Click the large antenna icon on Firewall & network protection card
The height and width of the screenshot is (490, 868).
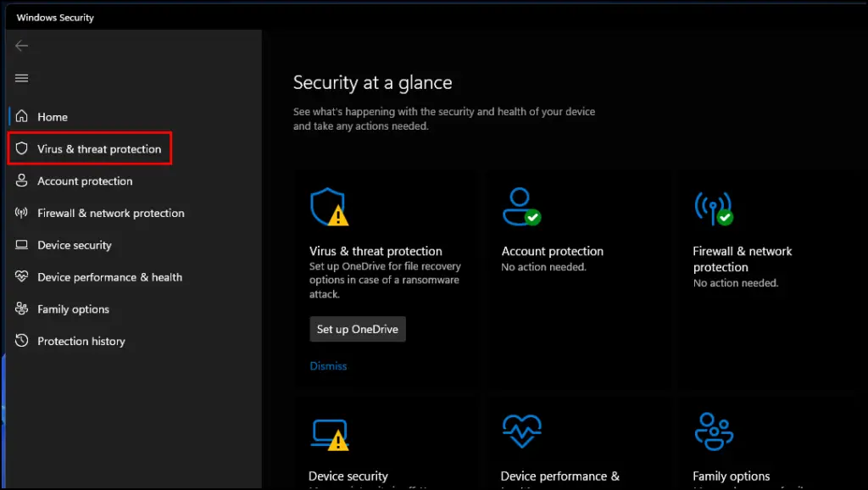714,209
